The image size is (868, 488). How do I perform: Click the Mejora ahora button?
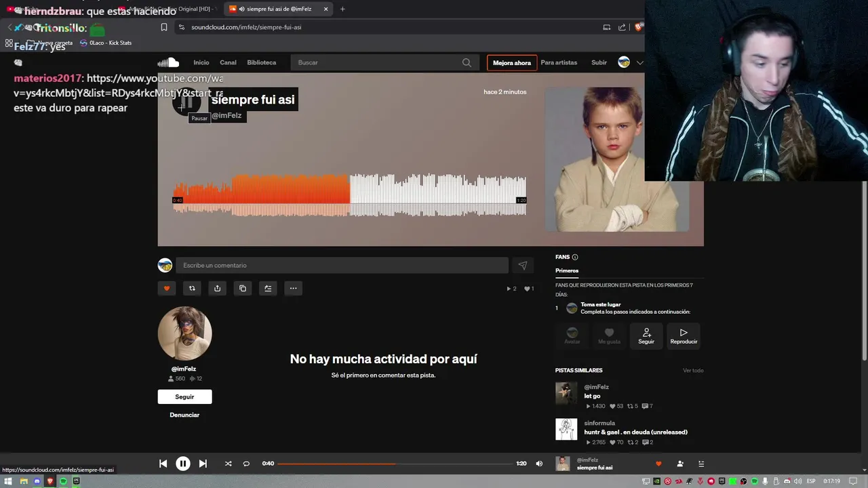(x=512, y=63)
